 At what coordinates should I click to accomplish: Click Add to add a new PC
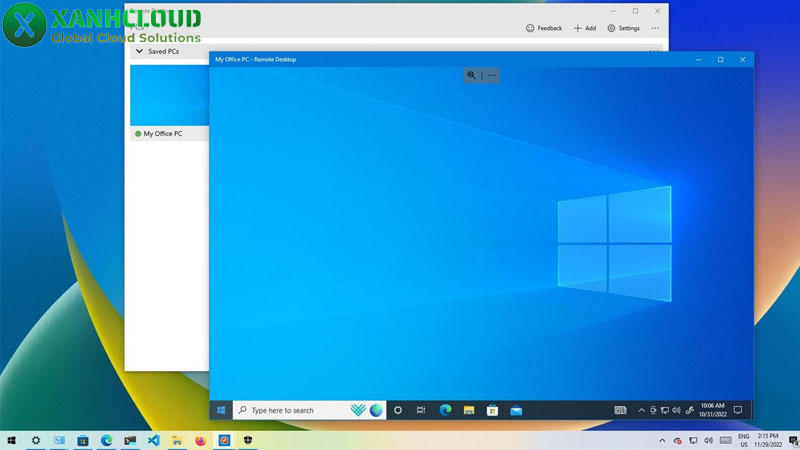coord(585,28)
